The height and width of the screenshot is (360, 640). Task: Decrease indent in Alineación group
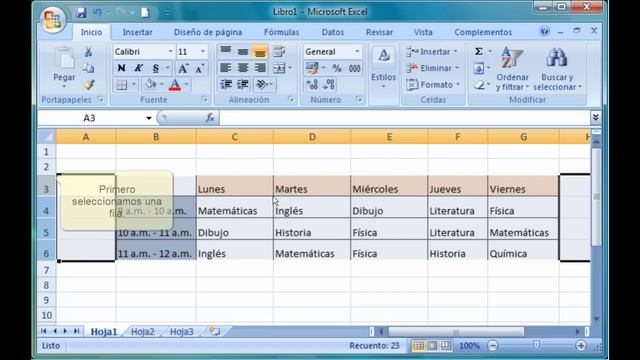(x=226, y=84)
